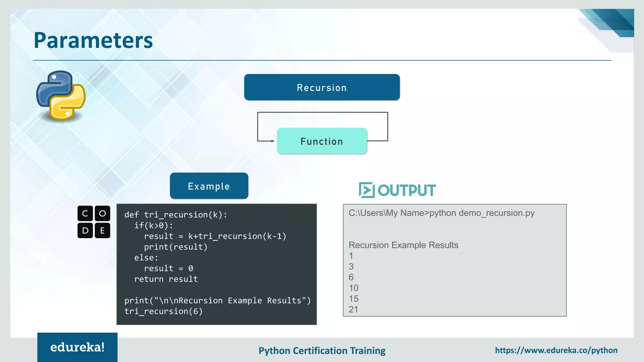This screenshot has height=362, width=644.
Task: Click output value 3
Action: click(x=351, y=266)
